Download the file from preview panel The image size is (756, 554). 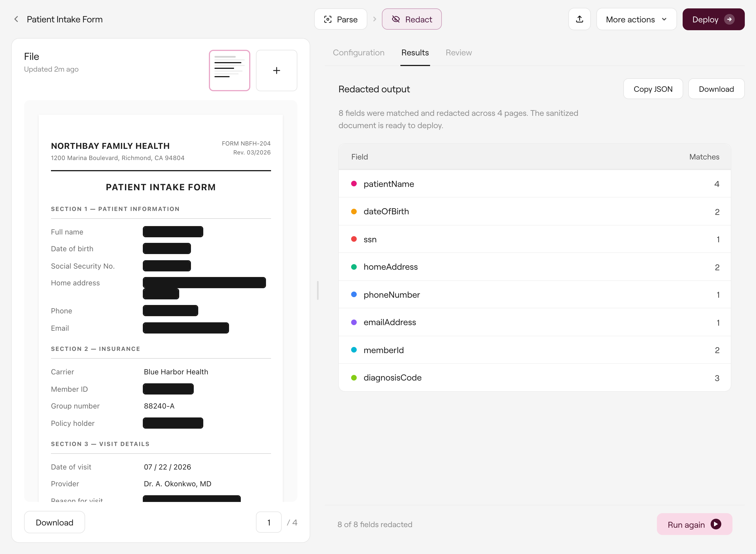pyautogui.click(x=54, y=522)
